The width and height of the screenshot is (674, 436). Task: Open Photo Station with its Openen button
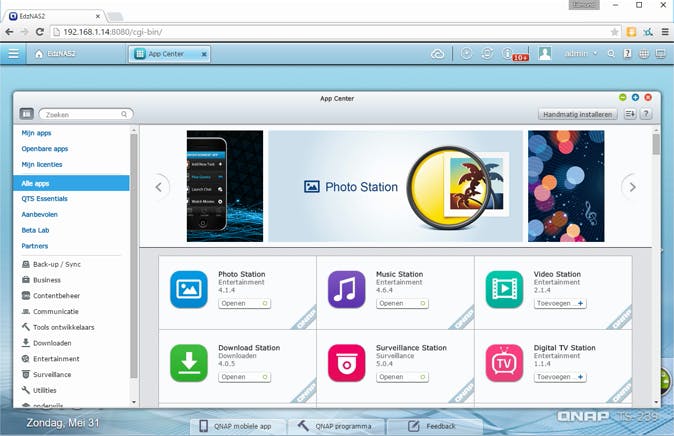pos(244,304)
